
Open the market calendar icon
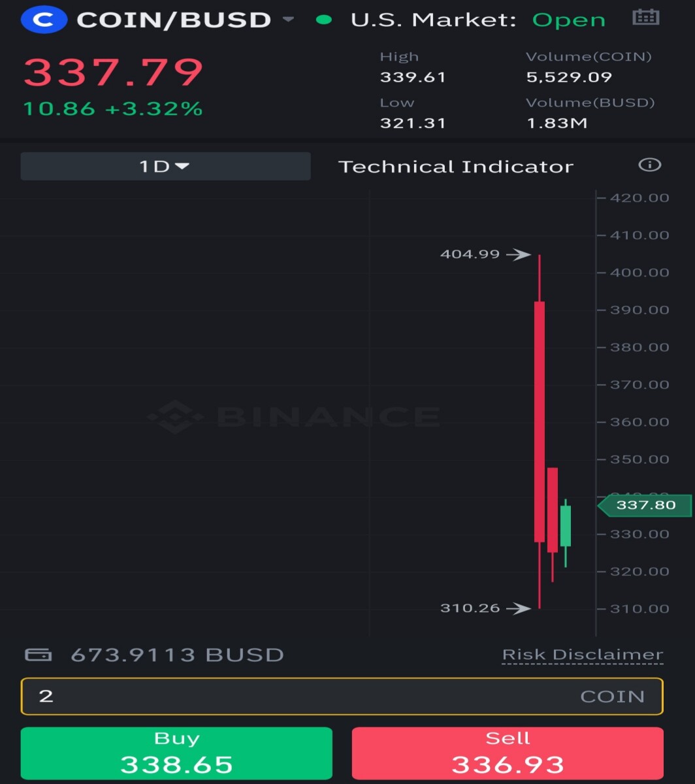[646, 18]
